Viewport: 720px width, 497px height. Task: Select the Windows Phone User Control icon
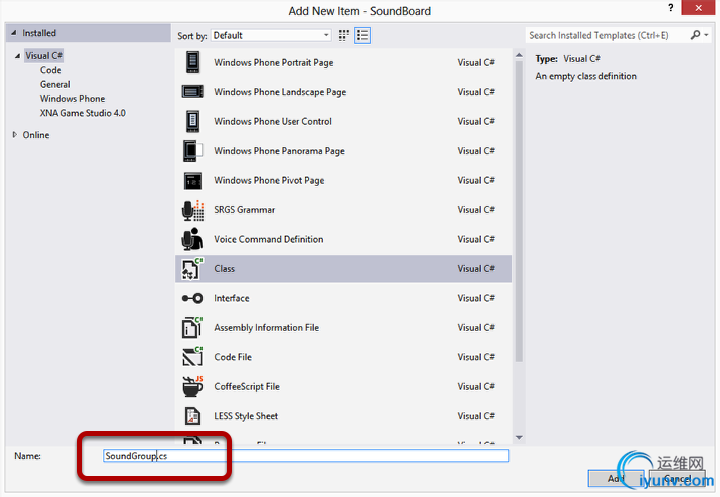point(192,121)
